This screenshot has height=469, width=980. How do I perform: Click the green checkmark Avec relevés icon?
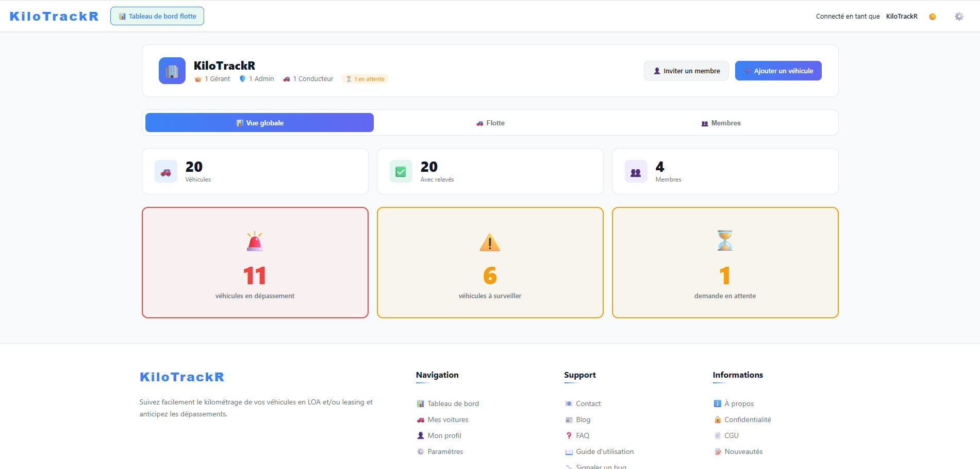(401, 171)
